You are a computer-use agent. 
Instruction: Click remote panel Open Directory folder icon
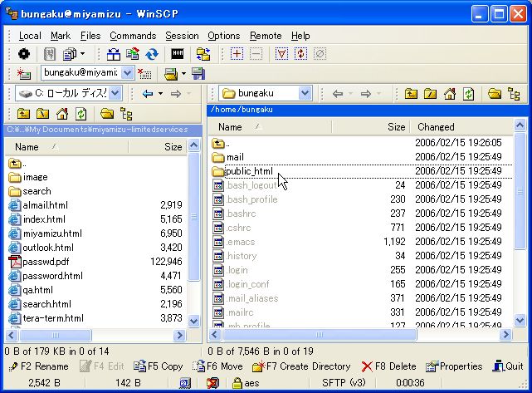495,93
